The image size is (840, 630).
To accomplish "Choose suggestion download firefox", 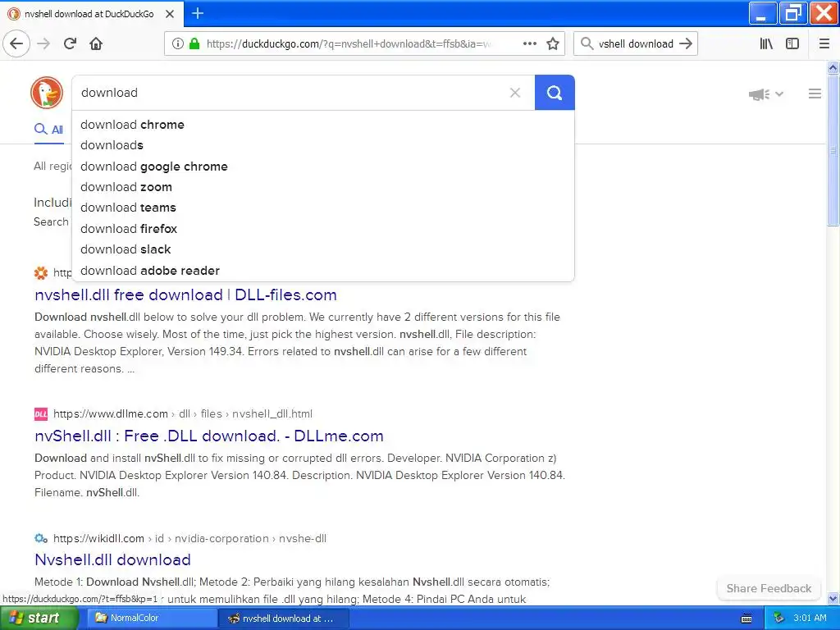I will 323,229.
